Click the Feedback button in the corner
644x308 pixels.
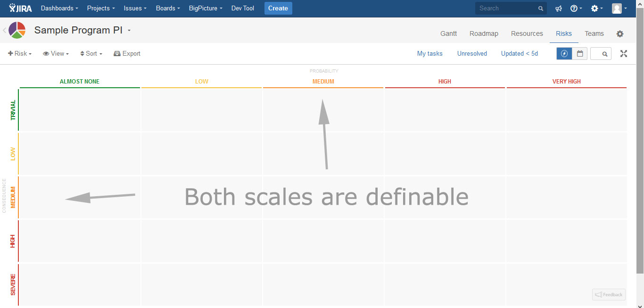[609, 295]
